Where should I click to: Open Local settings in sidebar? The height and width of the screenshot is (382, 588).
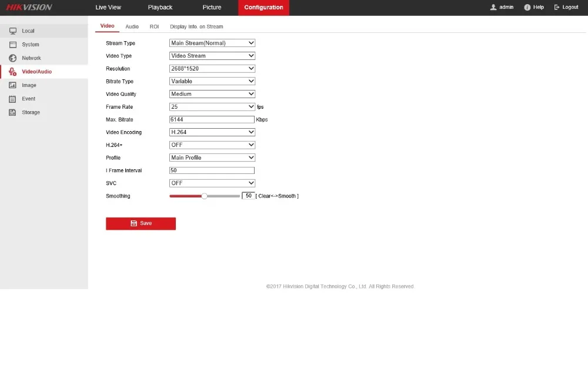tap(44, 31)
